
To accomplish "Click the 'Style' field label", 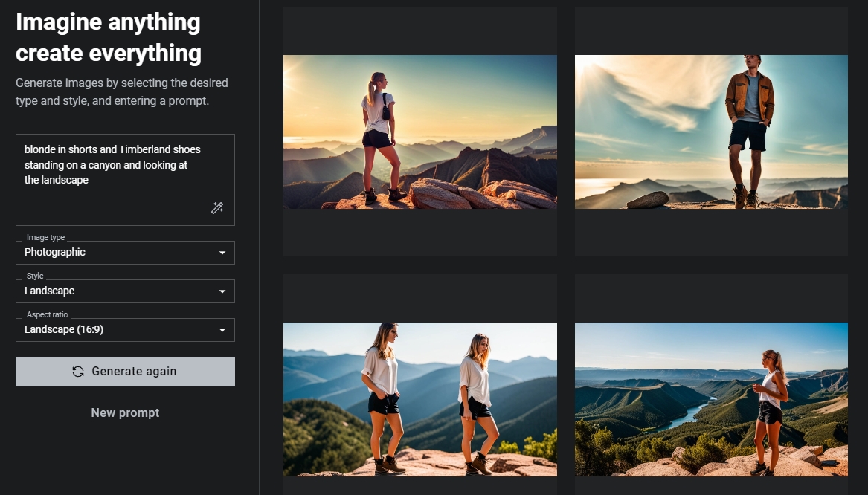I will pos(35,276).
